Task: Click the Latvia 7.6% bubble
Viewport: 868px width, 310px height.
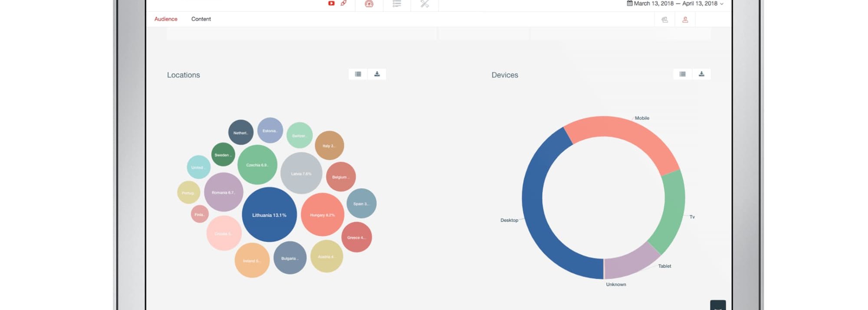Action: coord(301,173)
